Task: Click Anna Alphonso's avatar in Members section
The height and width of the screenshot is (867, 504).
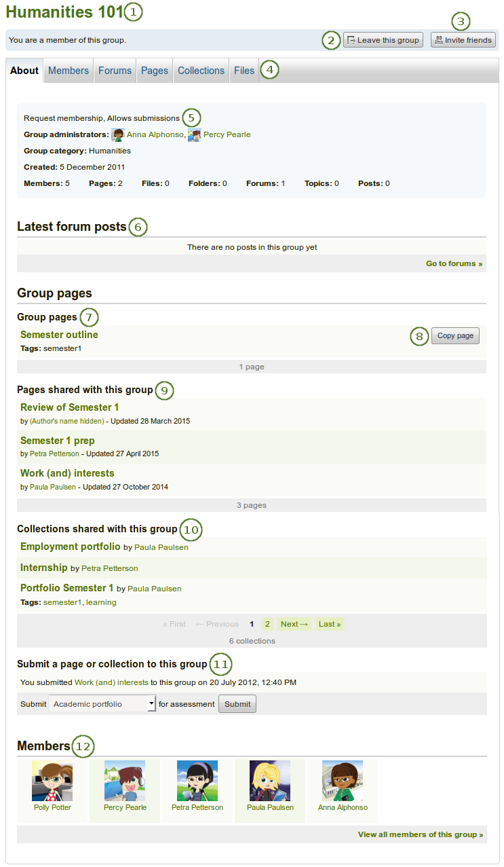Action: pos(343,781)
